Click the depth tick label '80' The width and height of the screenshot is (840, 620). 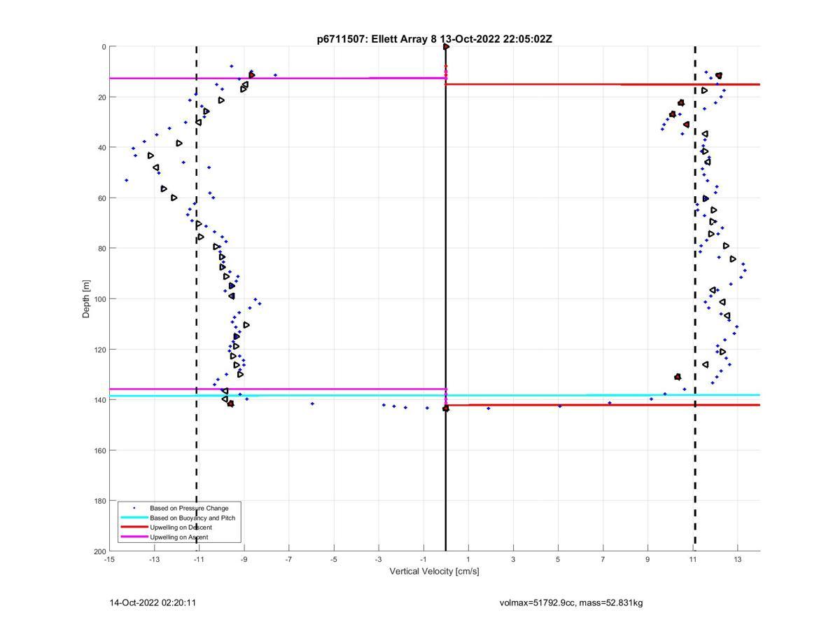(x=101, y=249)
